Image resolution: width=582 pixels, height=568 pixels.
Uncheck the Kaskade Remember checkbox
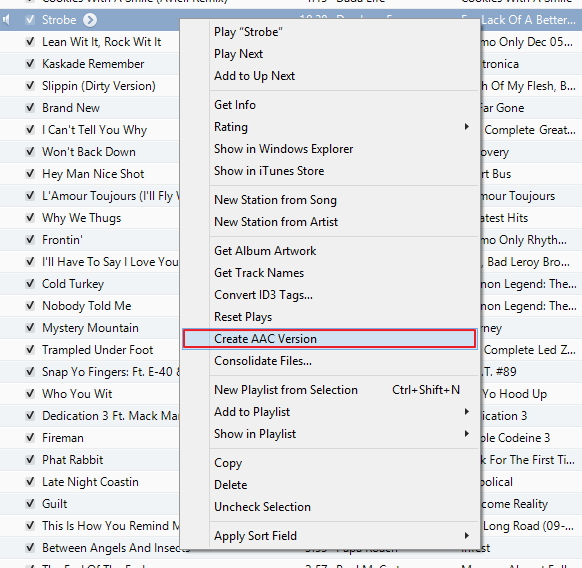click(30, 63)
